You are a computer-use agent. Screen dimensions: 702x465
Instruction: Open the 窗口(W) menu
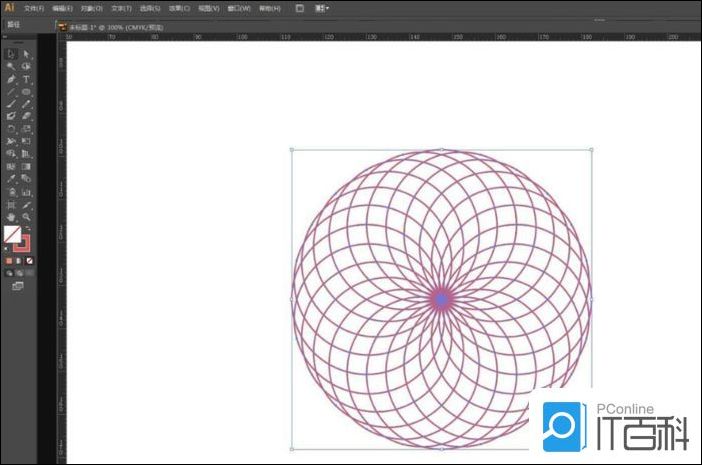click(x=238, y=8)
